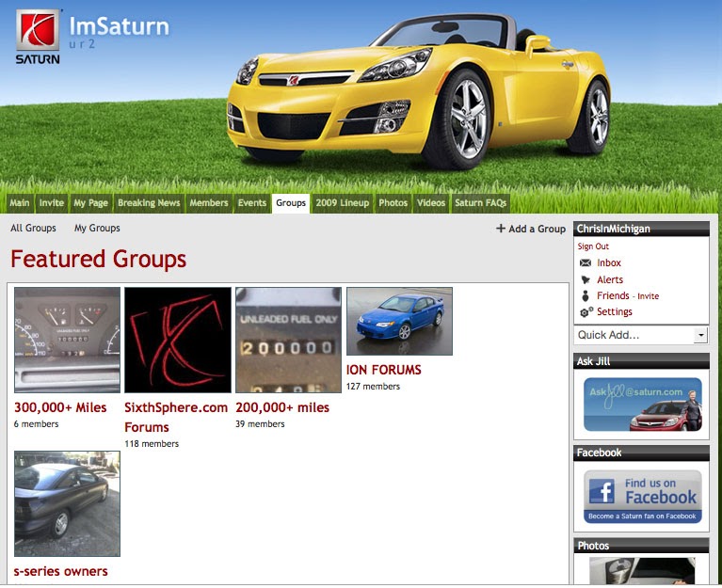Screen dimensions: 722x588
Task: Select the Groups tab
Action: 291,203
